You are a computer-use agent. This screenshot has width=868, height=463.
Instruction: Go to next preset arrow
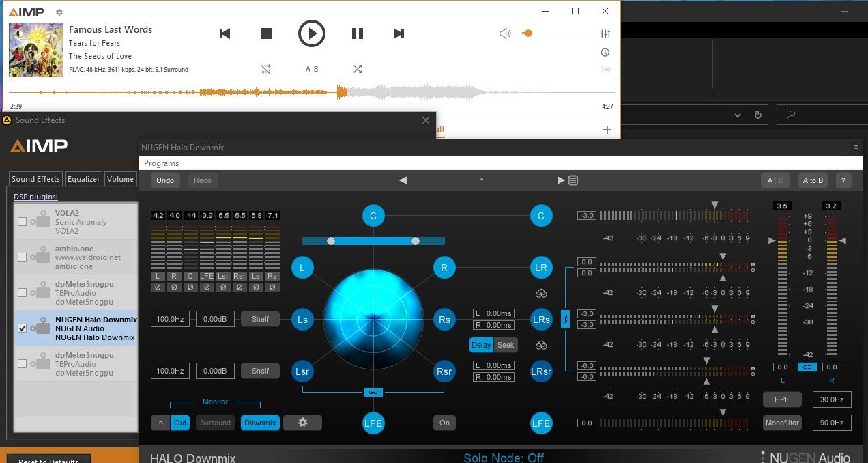pos(561,180)
